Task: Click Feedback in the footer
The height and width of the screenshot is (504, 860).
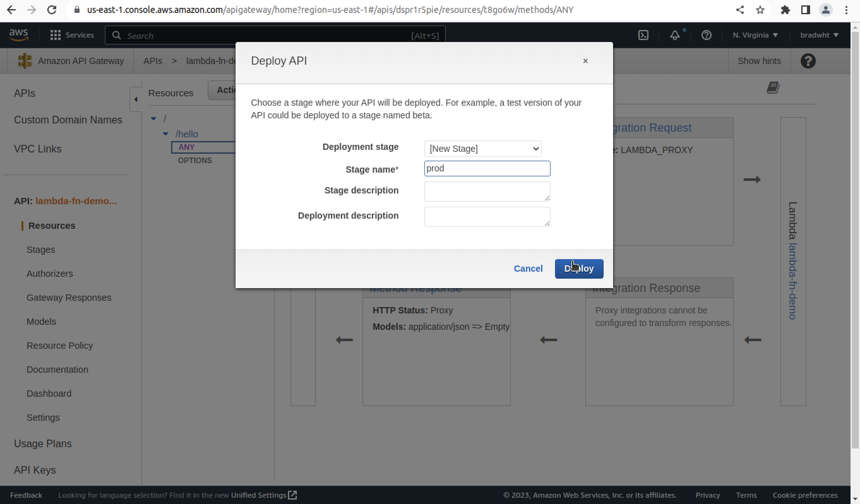Action: click(x=26, y=495)
